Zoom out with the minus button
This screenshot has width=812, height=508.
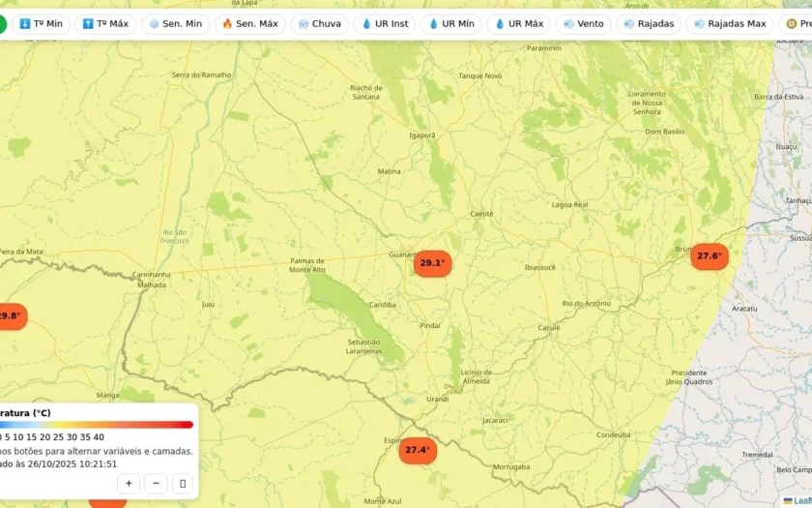(x=156, y=484)
